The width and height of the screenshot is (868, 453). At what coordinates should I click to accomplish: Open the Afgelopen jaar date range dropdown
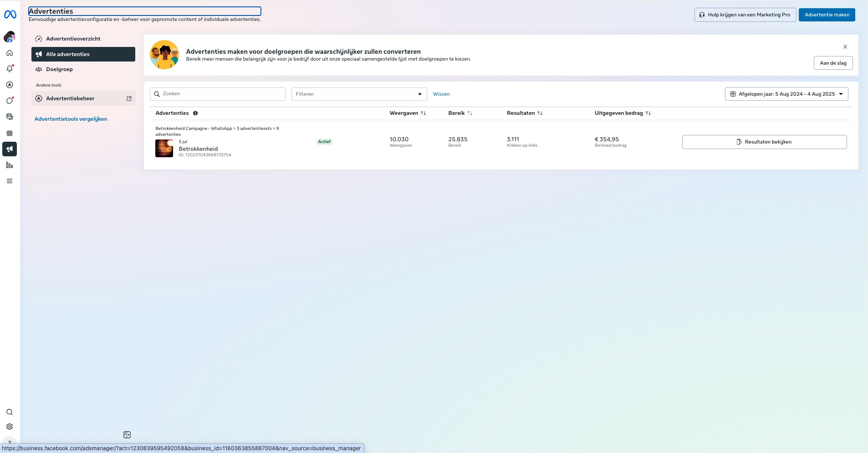tap(786, 94)
